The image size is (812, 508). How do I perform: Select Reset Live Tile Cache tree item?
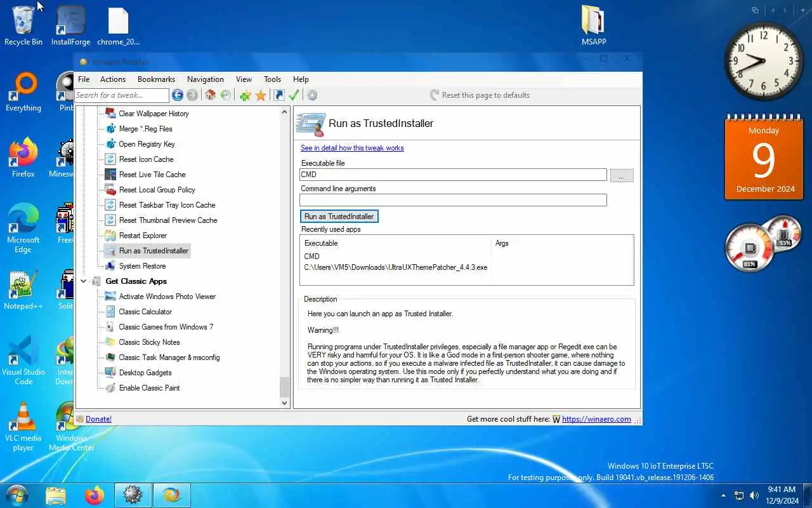[x=152, y=175]
